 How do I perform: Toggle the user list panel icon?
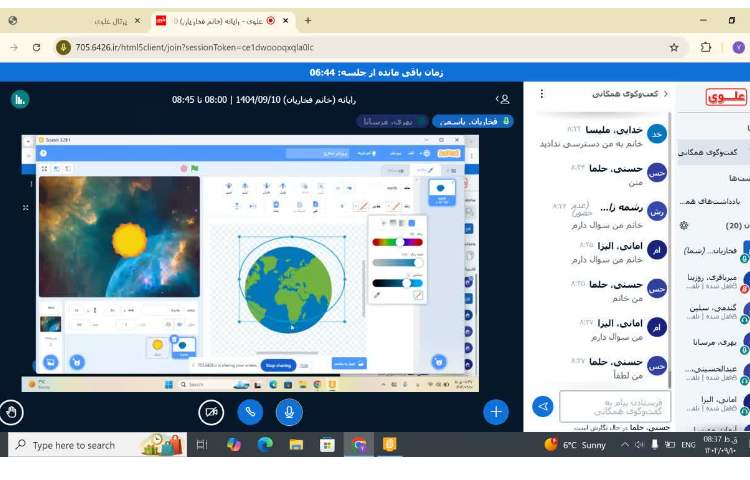503,99
